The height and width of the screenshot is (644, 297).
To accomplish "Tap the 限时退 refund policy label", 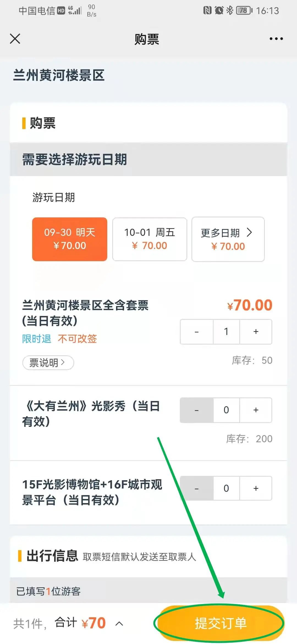I will pyautogui.click(x=37, y=339).
